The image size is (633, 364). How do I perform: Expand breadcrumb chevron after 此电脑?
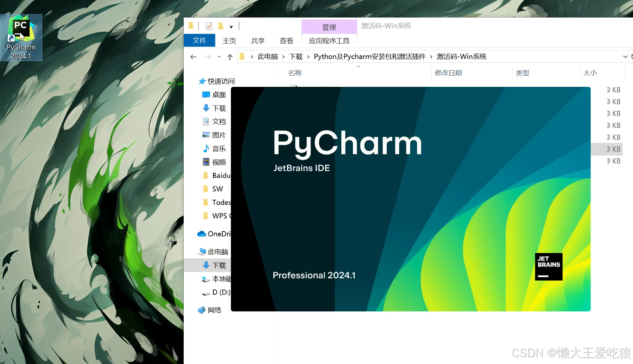(284, 56)
